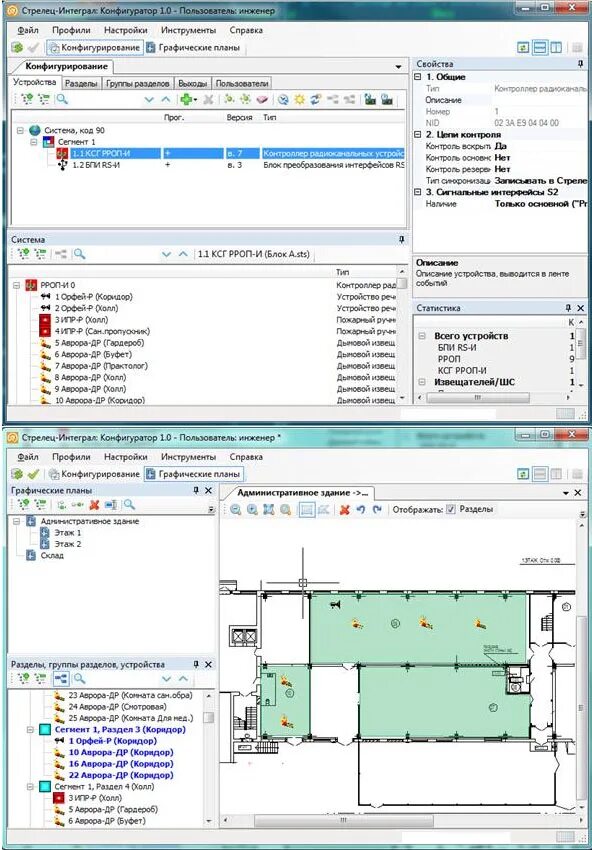Collapse all devices in top window Устройства toolbar
The height and width of the screenshot is (850, 592).
43,99
